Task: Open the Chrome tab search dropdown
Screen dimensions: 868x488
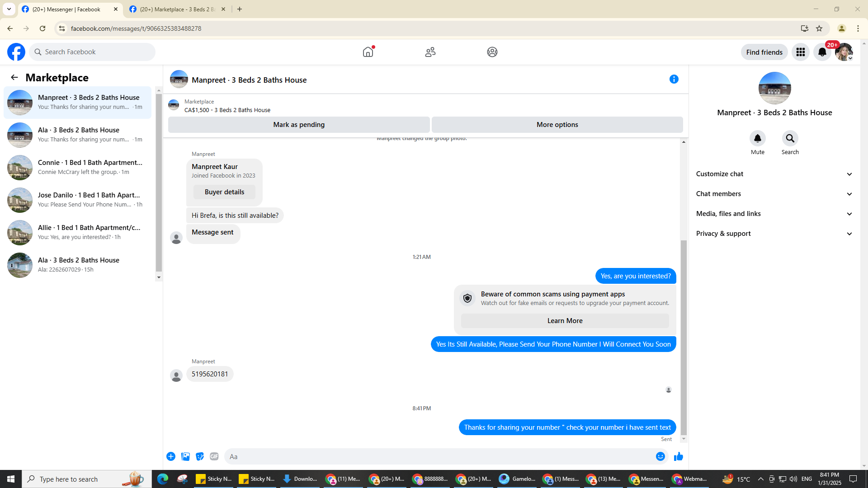Action: pyautogui.click(x=9, y=9)
